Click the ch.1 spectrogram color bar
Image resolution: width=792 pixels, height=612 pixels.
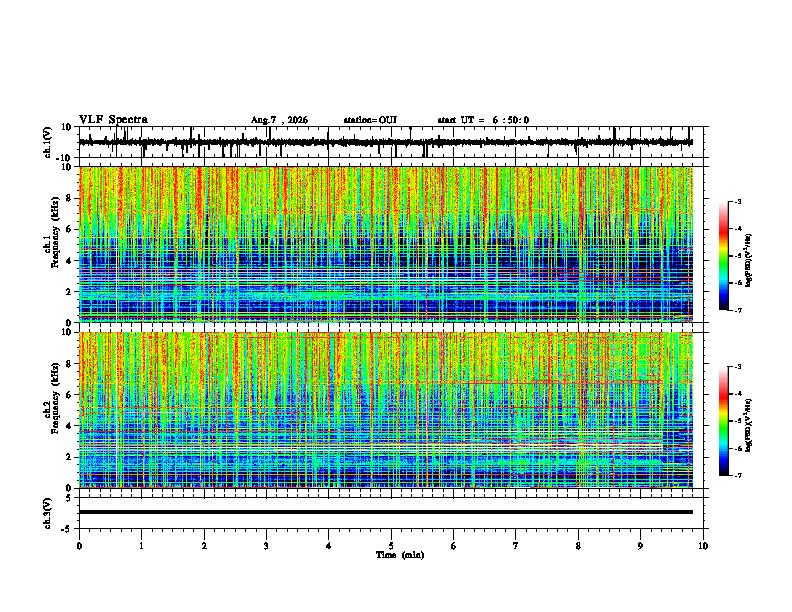coord(723,256)
